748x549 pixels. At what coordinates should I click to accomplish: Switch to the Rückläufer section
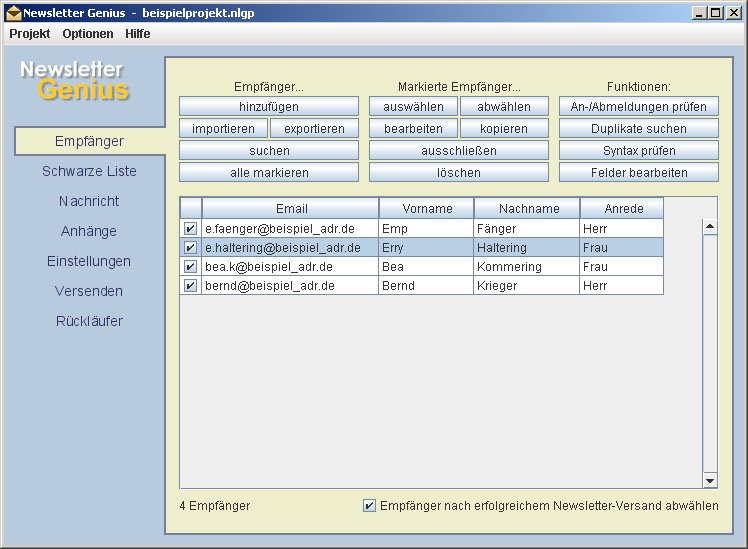pos(89,321)
